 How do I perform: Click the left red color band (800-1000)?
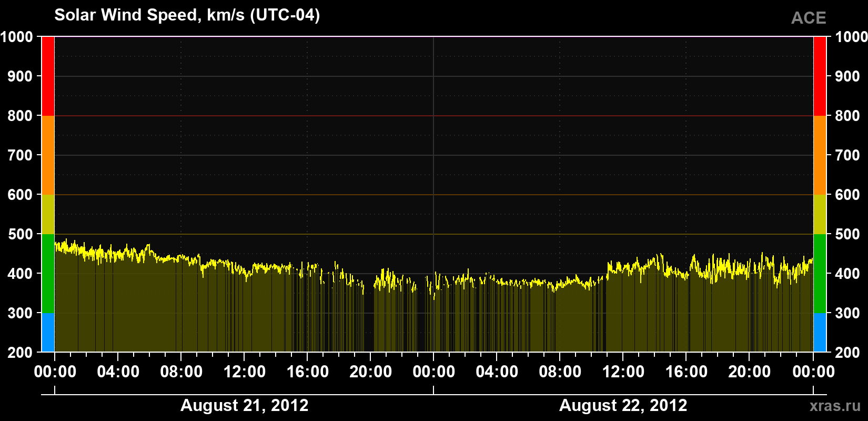tap(48, 76)
